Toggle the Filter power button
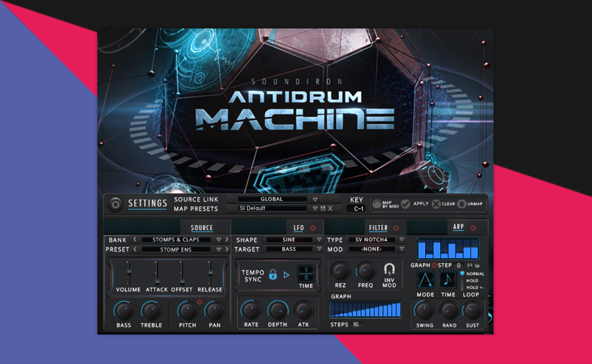592x364 pixels. pos(396,228)
